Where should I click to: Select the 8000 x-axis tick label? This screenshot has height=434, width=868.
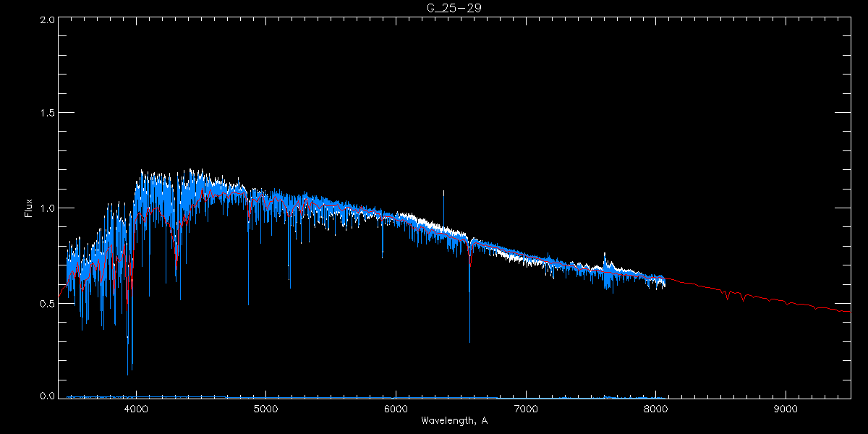click(655, 409)
